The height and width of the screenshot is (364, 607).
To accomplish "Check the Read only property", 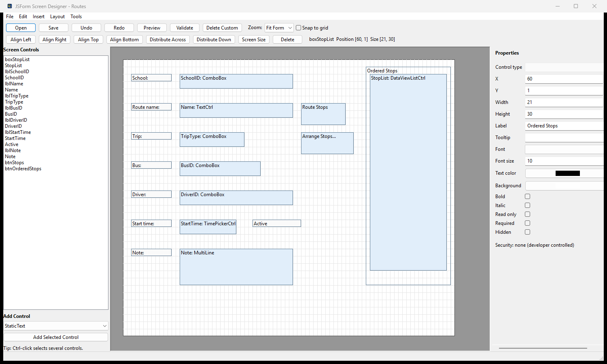I will (x=527, y=214).
